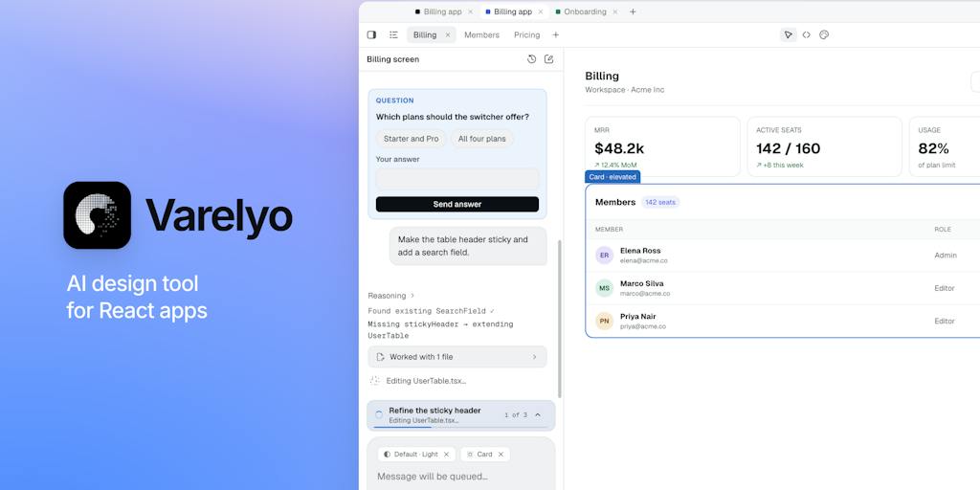Focus the Your answer input field
The width and height of the screenshot is (980, 490).
click(457, 179)
